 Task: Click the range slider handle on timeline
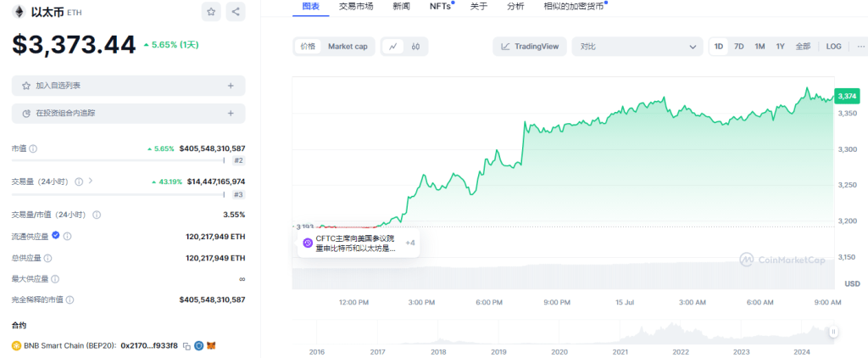point(834,332)
